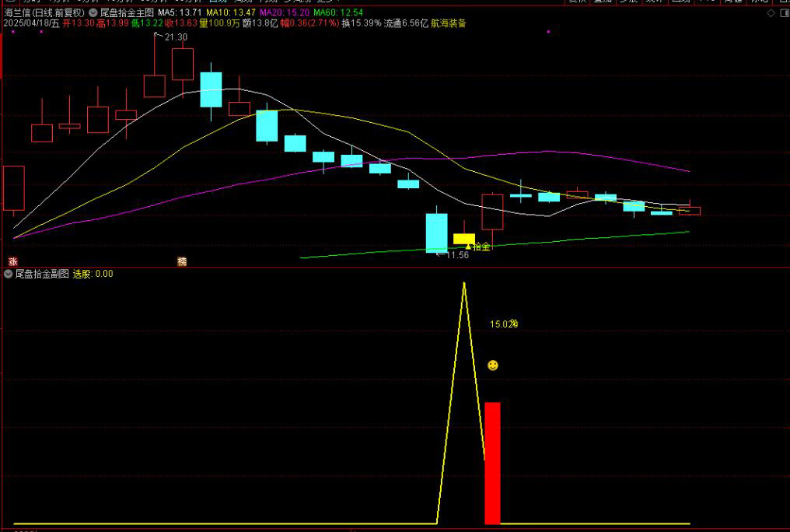Click the square icon at top right corner
Screen dimensions: 790x532
(782, 13)
